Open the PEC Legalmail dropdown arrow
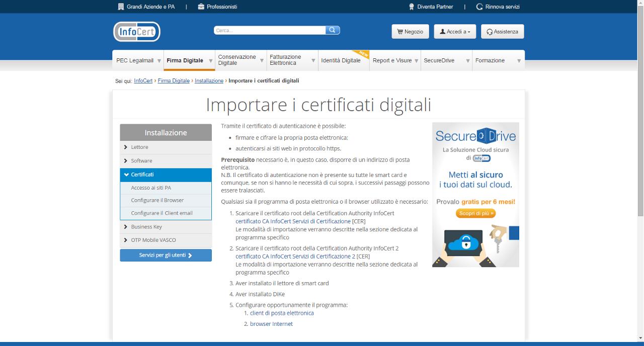Viewport: 644px width, 346px height. pyautogui.click(x=159, y=61)
